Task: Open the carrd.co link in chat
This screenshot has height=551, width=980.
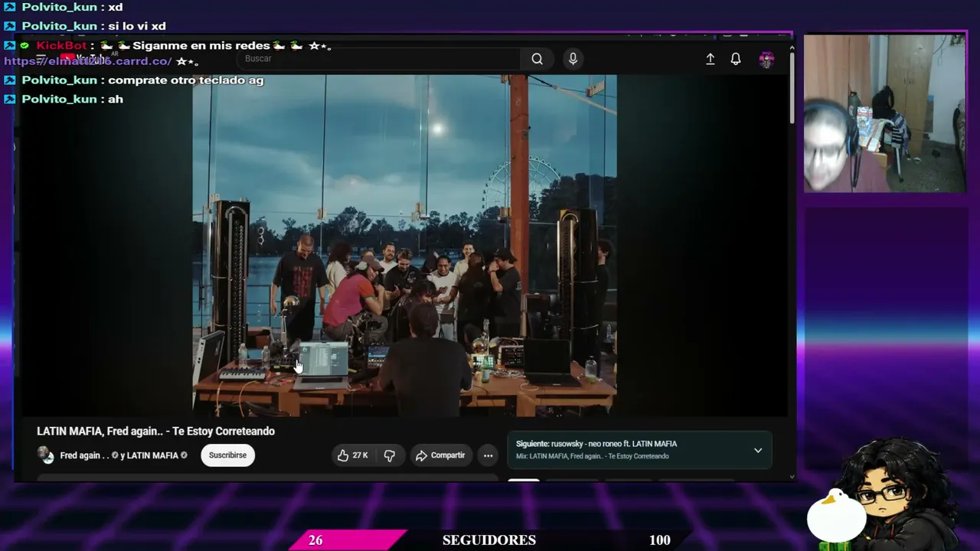Action: click(x=88, y=61)
